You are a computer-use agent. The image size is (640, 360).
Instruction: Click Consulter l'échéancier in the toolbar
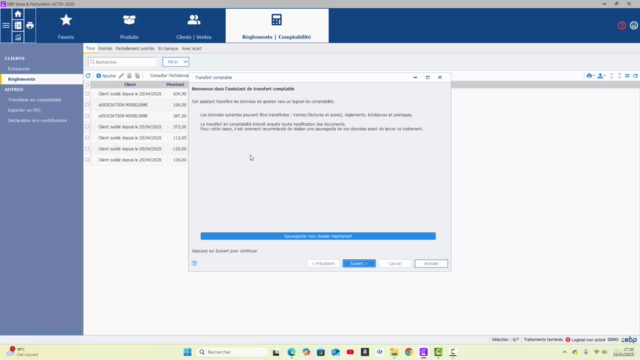[x=169, y=76]
